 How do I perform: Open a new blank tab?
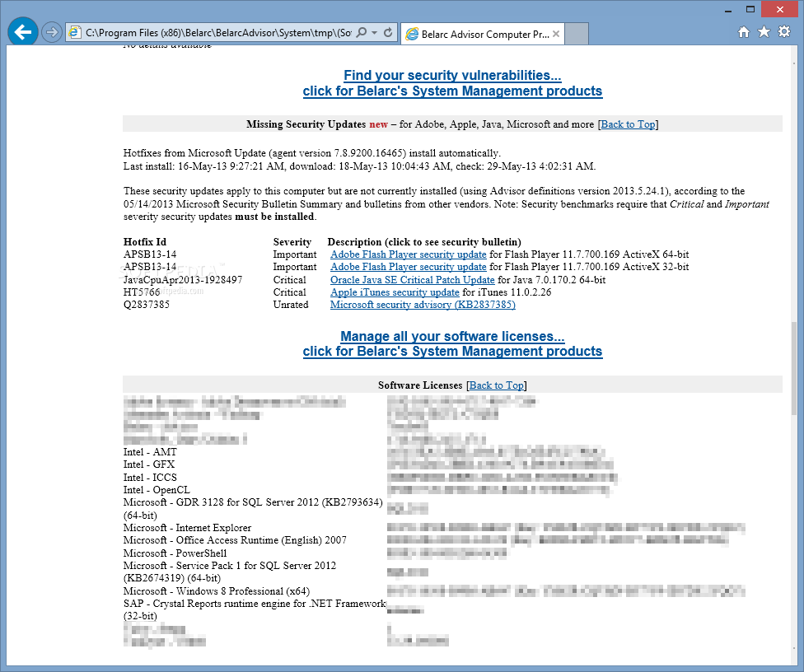pyautogui.click(x=577, y=35)
